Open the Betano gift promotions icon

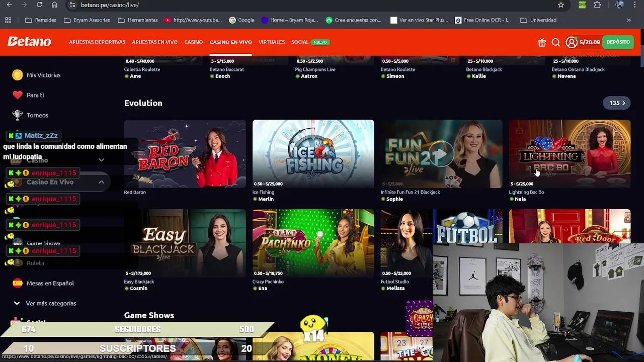[x=542, y=43]
